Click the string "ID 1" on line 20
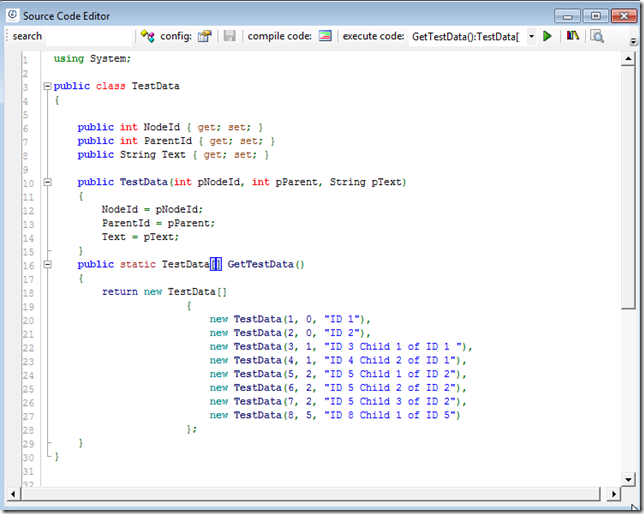Screen dimensions: 644x514 pos(342,319)
